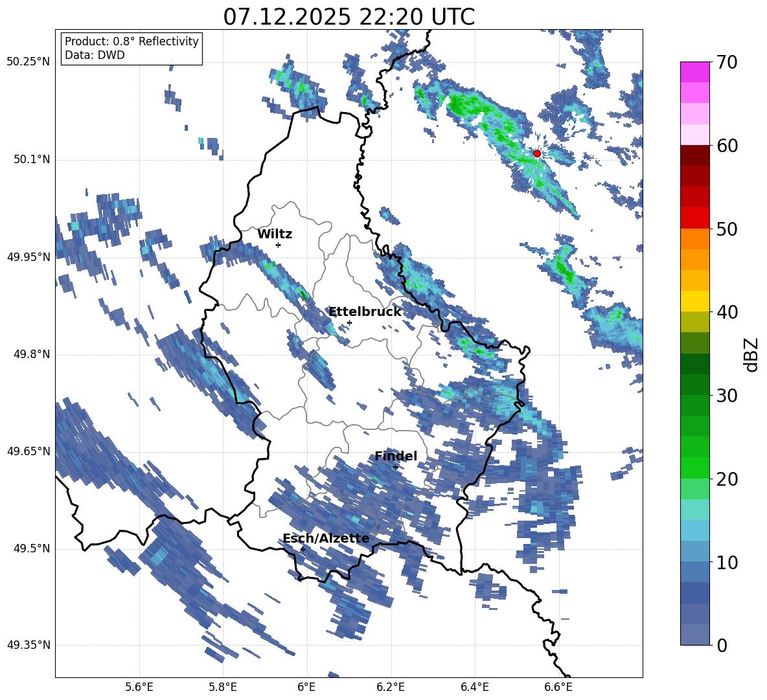Click the red 50 dBZ colorbar segment
This screenshot has width=767, height=700.
click(x=695, y=218)
